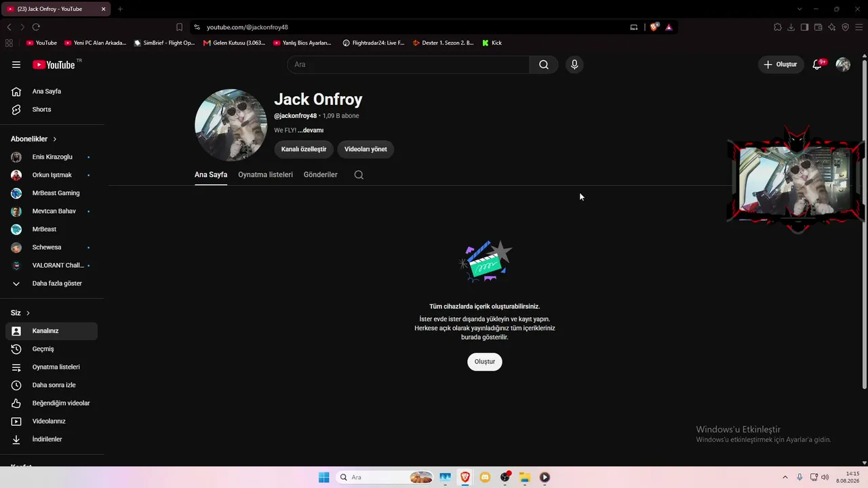Open MrBeast Gaming subscription channel
Screen dimensions: 868x488
point(52,193)
